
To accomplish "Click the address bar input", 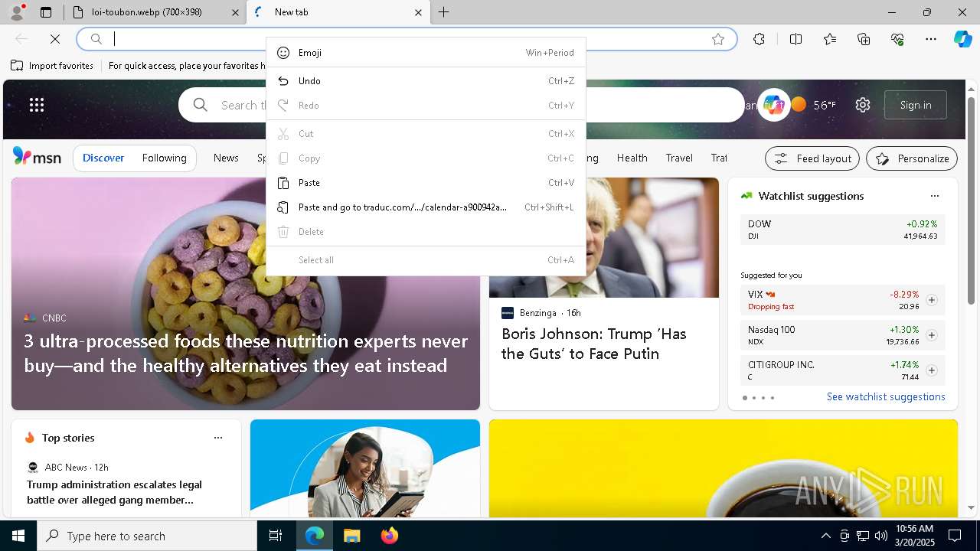I will [406, 39].
